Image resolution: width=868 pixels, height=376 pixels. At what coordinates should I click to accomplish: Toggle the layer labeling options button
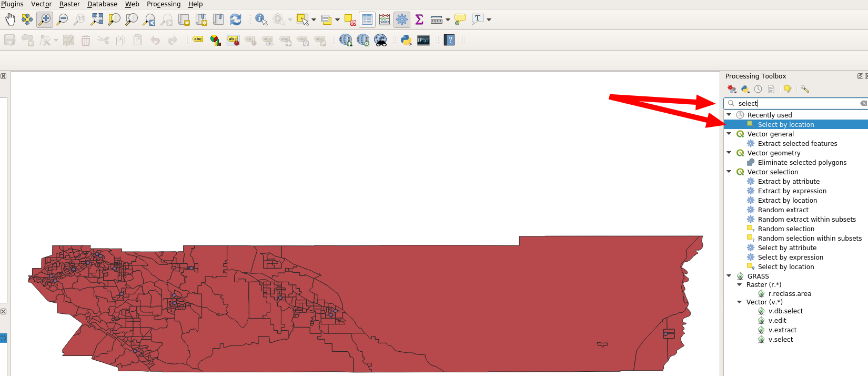198,39
